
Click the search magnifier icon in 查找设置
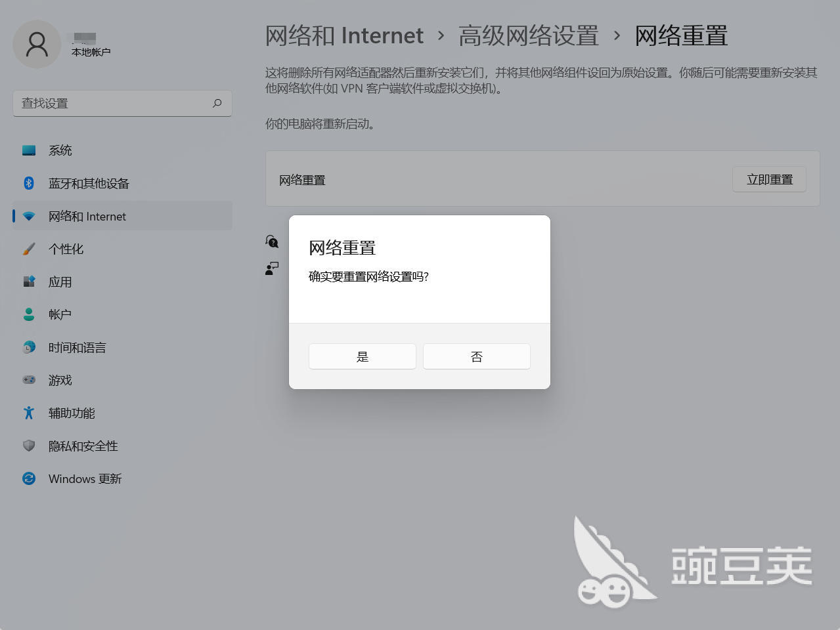point(217,103)
